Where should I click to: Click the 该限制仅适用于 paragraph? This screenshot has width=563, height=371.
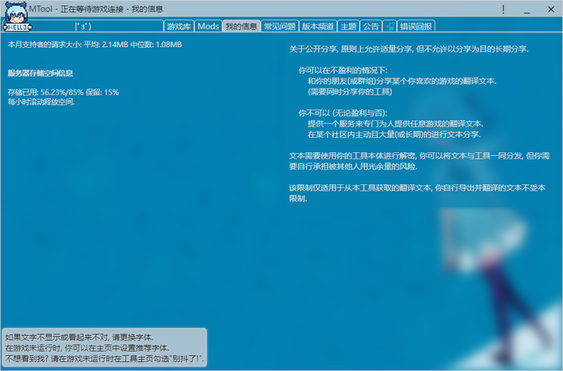click(418, 193)
